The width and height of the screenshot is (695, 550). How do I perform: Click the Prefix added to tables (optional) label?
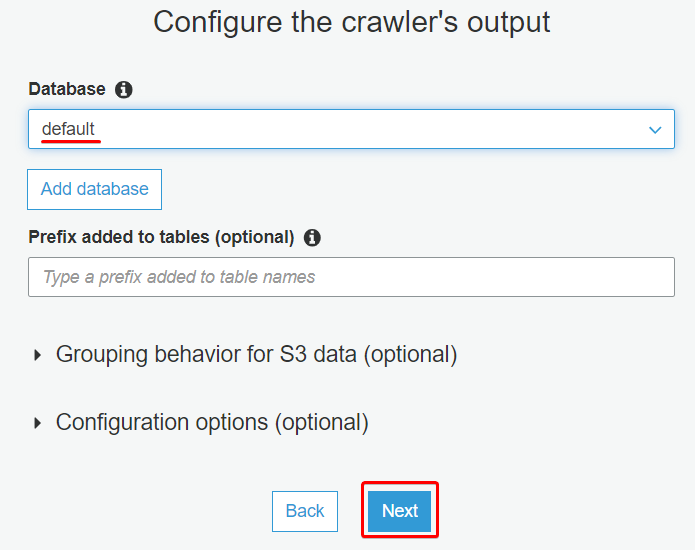161,237
